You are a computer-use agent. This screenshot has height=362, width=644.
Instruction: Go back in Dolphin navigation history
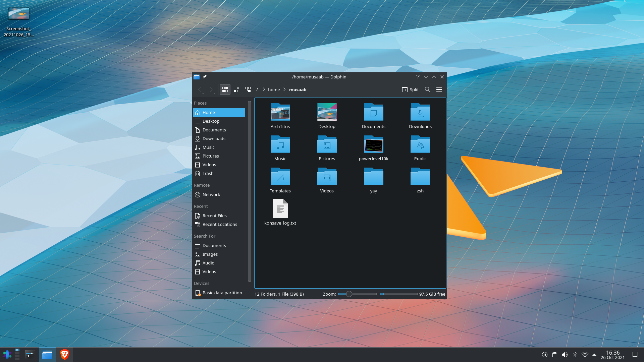200,89
